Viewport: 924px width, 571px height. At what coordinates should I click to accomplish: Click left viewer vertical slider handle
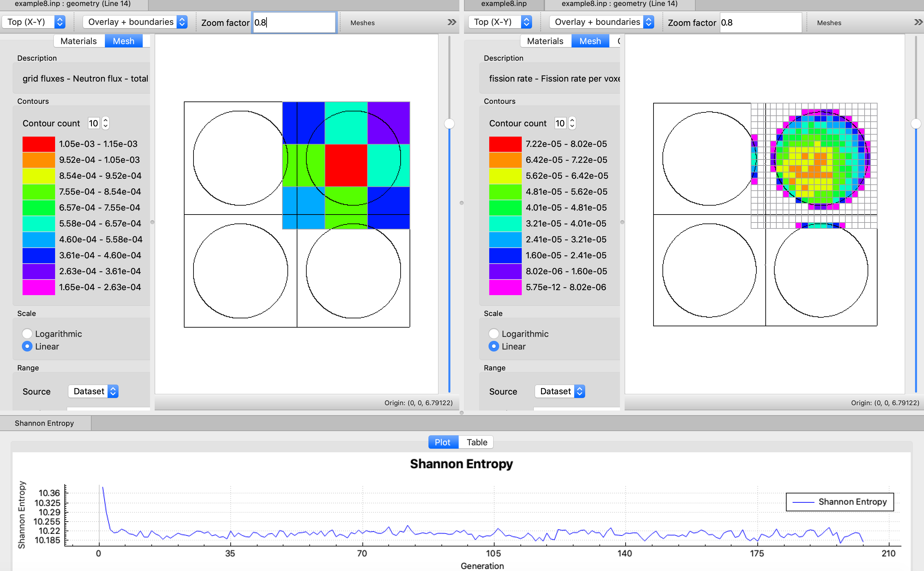449,123
